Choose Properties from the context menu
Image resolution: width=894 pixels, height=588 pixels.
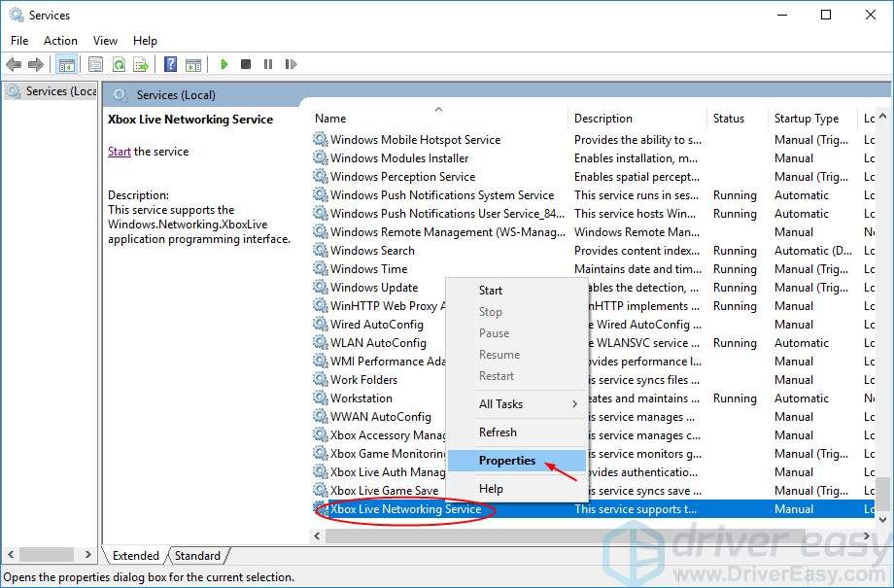(x=507, y=461)
